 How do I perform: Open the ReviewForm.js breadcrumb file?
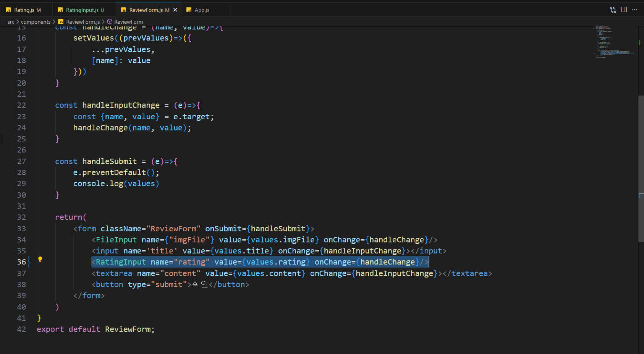pyautogui.click(x=79, y=22)
